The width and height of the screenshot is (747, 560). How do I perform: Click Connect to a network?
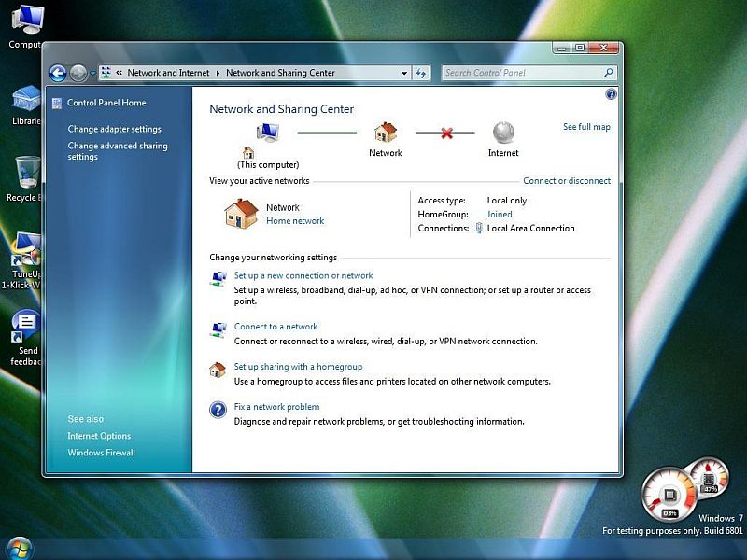[x=275, y=326]
